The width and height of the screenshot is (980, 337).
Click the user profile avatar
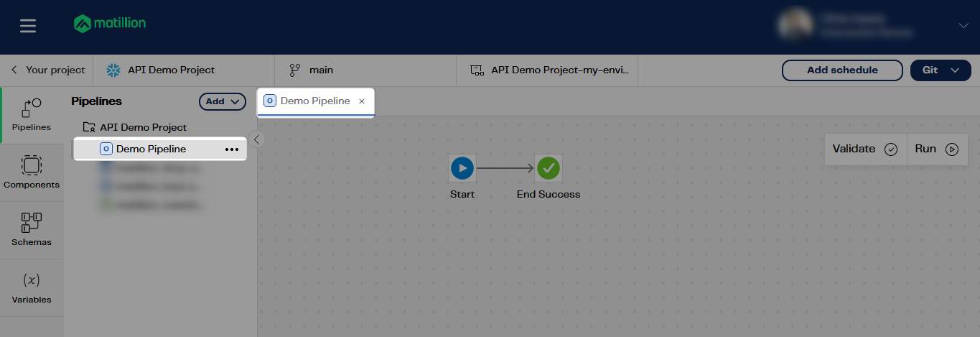tap(797, 24)
